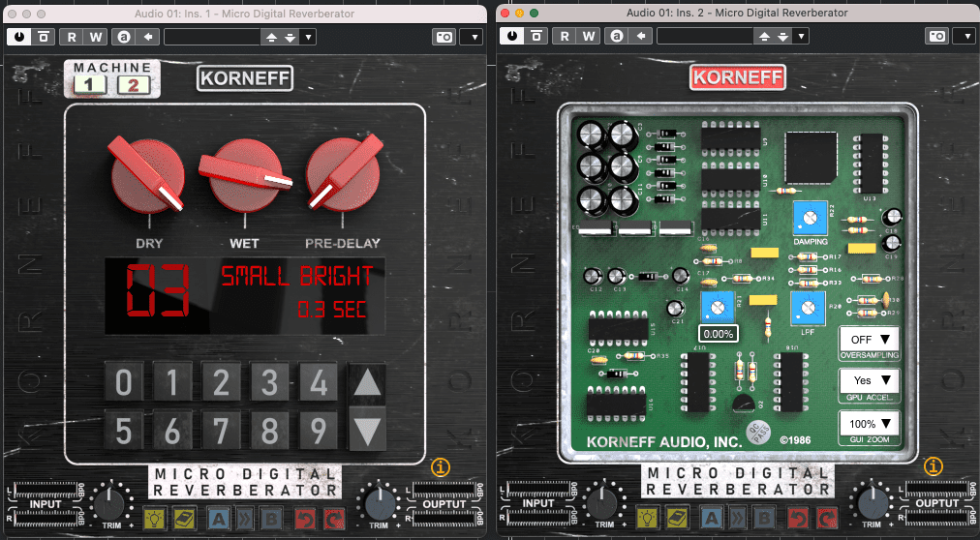Click the 0.3 SEC decay time readout
This screenshot has height=540, width=980.
pos(331,309)
